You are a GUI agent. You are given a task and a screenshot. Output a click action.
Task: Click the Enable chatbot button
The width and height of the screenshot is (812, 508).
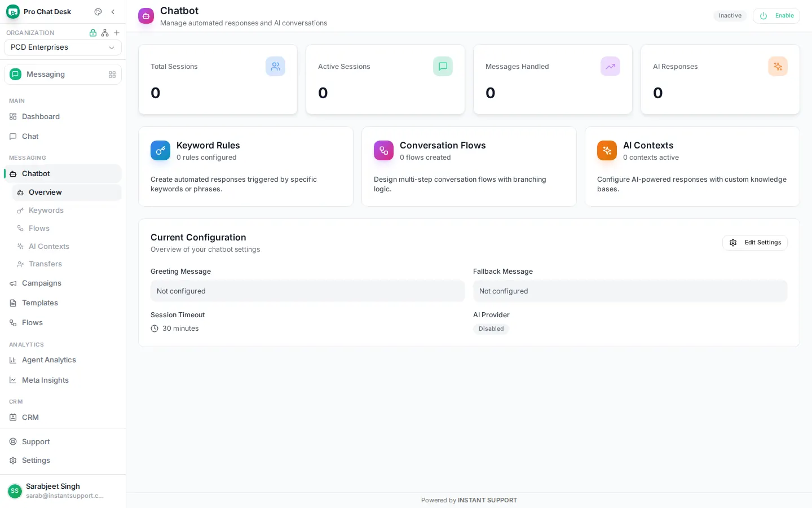pos(776,16)
